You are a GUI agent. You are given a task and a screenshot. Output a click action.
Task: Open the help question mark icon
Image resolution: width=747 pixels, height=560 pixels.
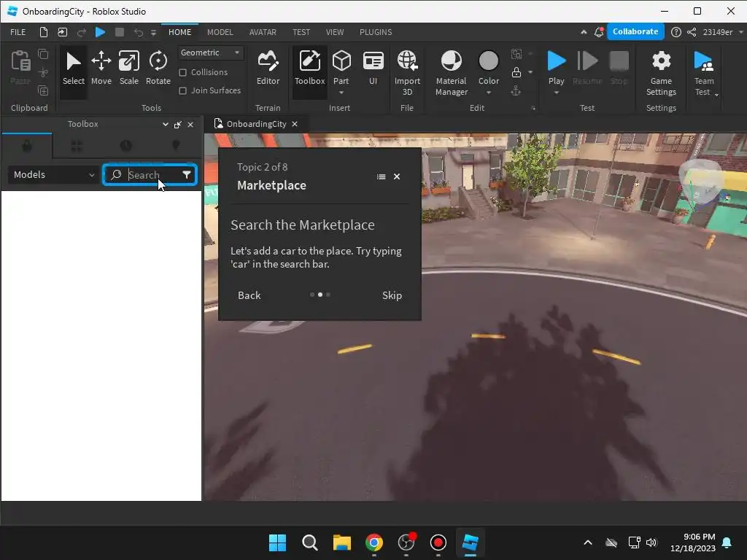point(676,32)
